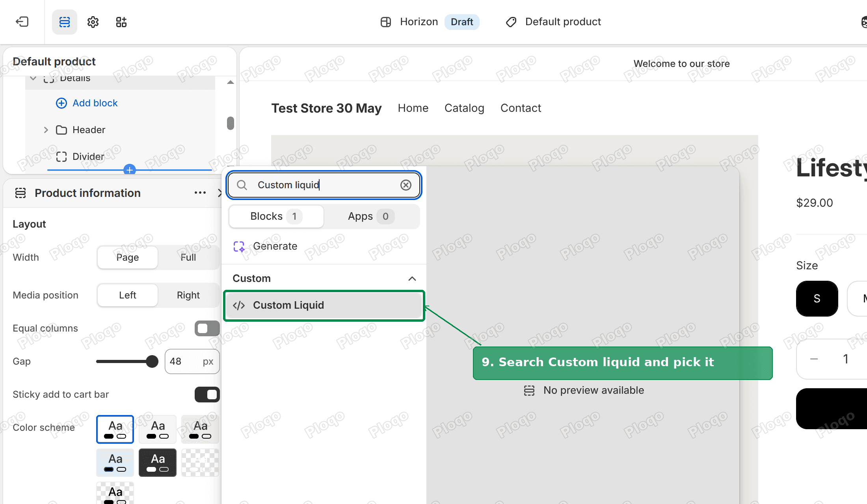Select first white color scheme swatch
The width and height of the screenshot is (867, 504).
click(115, 429)
